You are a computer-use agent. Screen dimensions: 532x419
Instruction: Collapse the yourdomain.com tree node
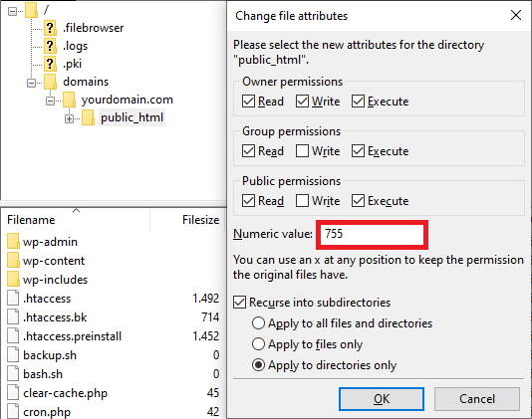click(x=50, y=101)
